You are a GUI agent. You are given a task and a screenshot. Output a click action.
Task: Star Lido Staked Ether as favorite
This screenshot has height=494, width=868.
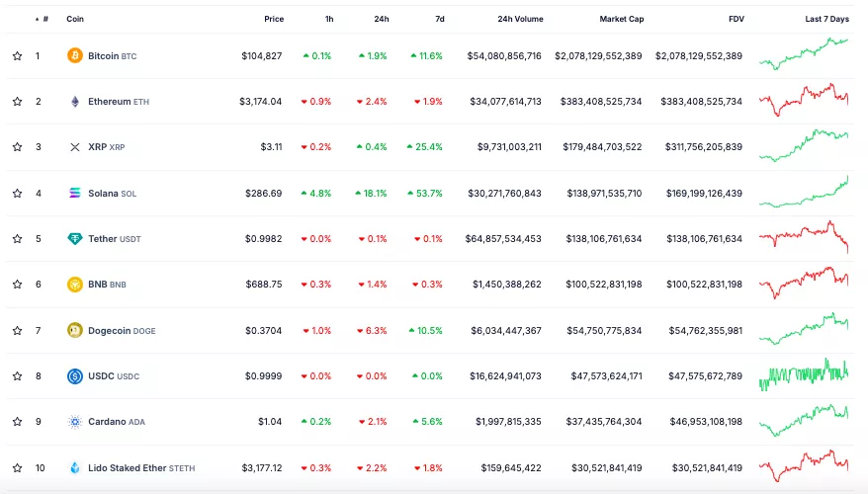click(x=17, y=468)
